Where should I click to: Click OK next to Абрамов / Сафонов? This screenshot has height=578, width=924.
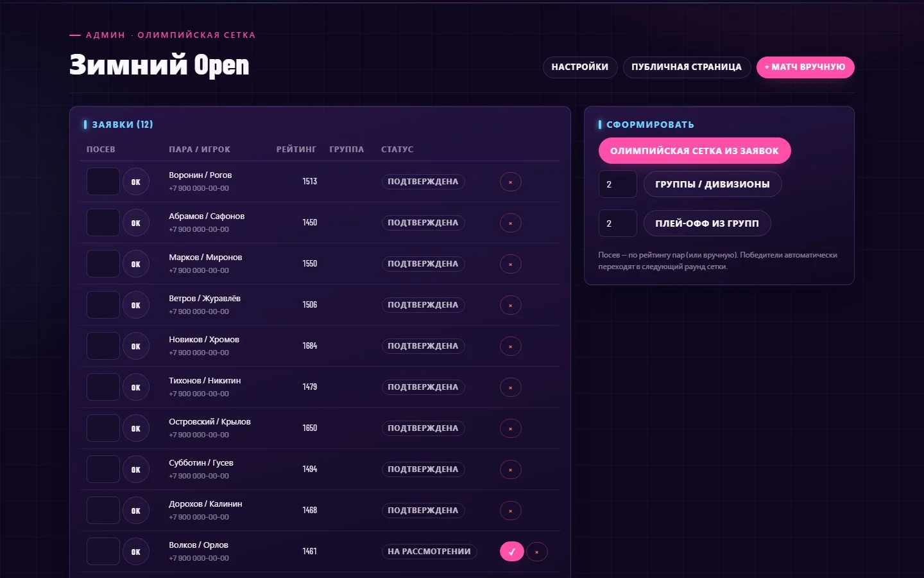136,223
